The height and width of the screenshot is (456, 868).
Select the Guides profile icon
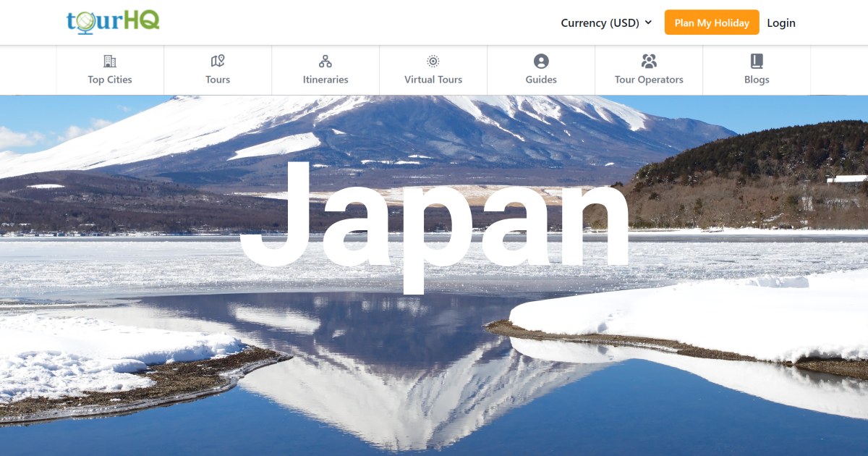540,62
